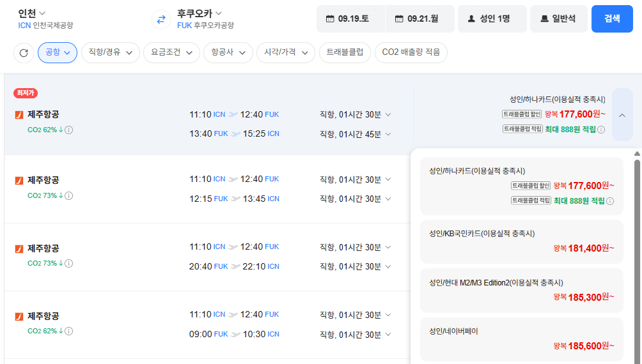Click top-row 왕복 177,600원 price
Image resolution: width=642 pixels, height=364 pixels.
[x=575, y=114]
